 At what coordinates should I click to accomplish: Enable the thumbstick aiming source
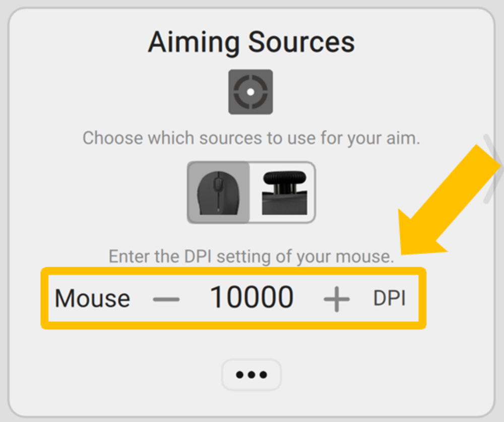click(283, 193)
